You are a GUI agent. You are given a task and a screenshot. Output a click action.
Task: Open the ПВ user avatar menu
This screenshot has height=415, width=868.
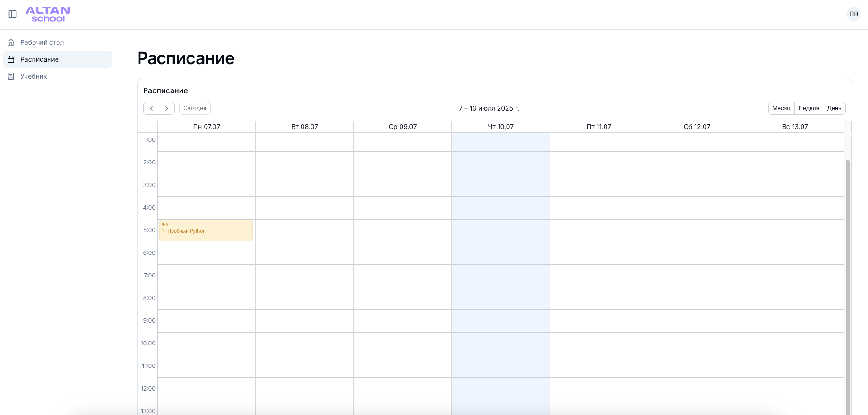(x=853, y=14)
